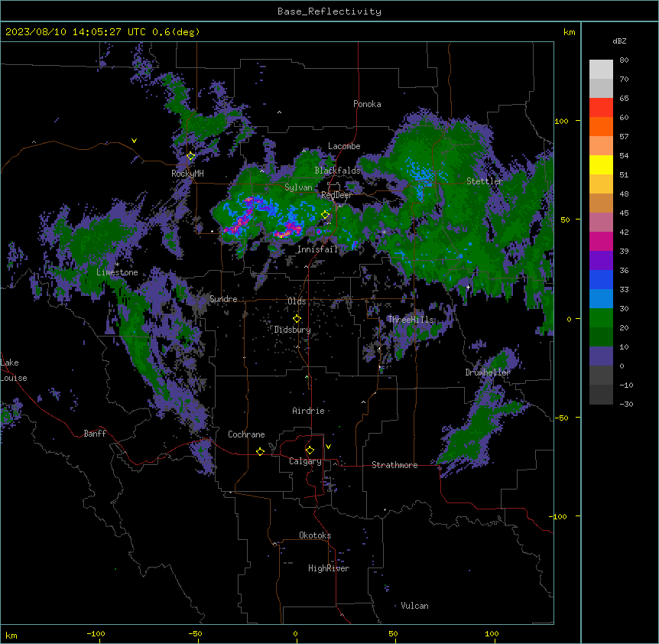This screenshot has height=644, width=659.
Task: Select the Strathmore label
Action: [394, 465]
